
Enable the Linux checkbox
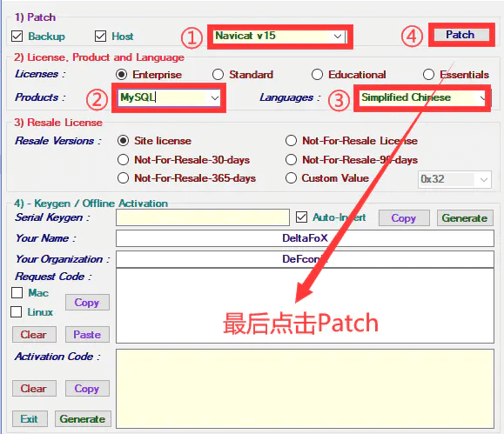(16, 312)
